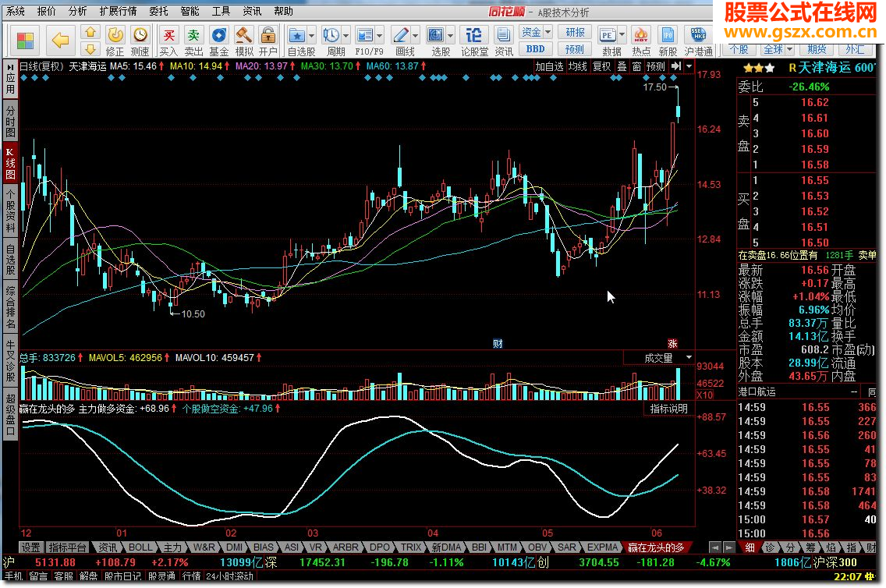The height and width of the screenshot is (588, 886).
Task: Click the yellow down arrow icon
Action: [x=90, y=49]
